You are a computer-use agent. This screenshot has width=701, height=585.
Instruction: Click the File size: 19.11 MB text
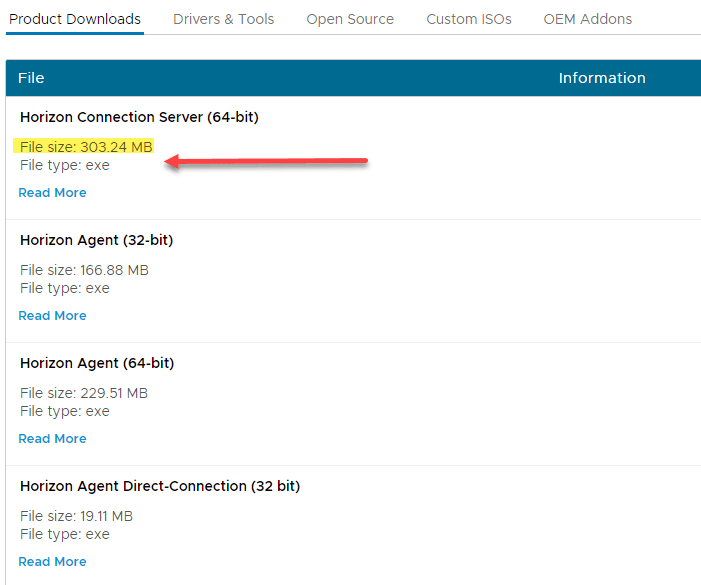(76, 516)
